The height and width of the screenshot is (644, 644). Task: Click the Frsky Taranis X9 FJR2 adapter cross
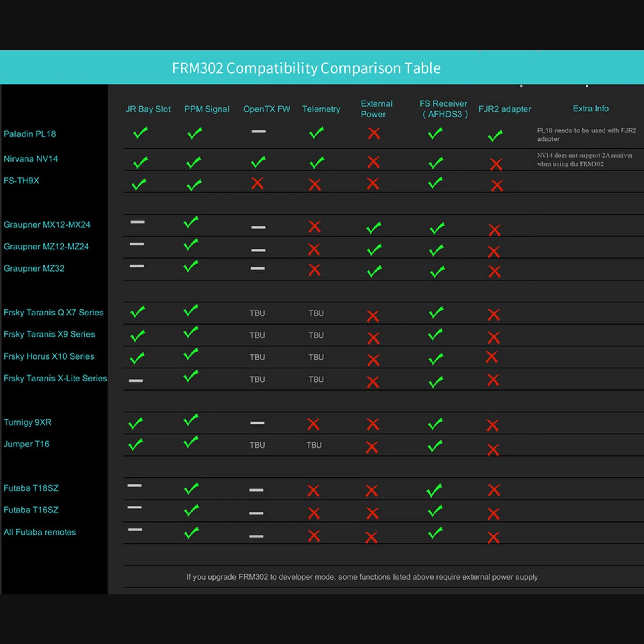tap(494, 337)
